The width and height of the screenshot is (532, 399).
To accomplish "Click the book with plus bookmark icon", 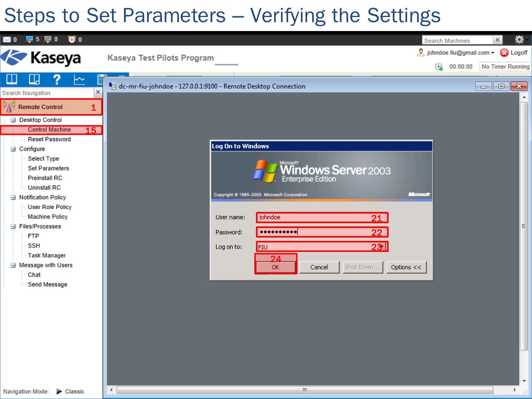I will (34, 79).
